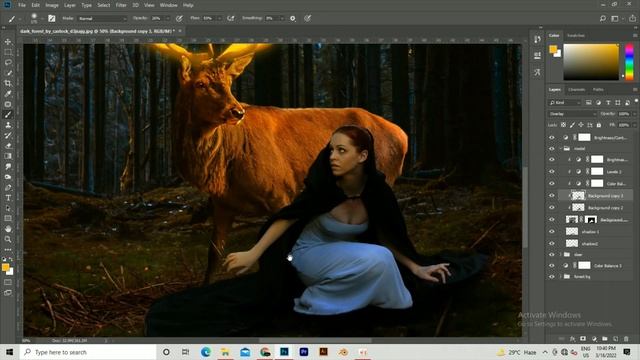Open the layer filter Kind dropdown
Viewport: 640px width, 360px height.
click(565, 102)
